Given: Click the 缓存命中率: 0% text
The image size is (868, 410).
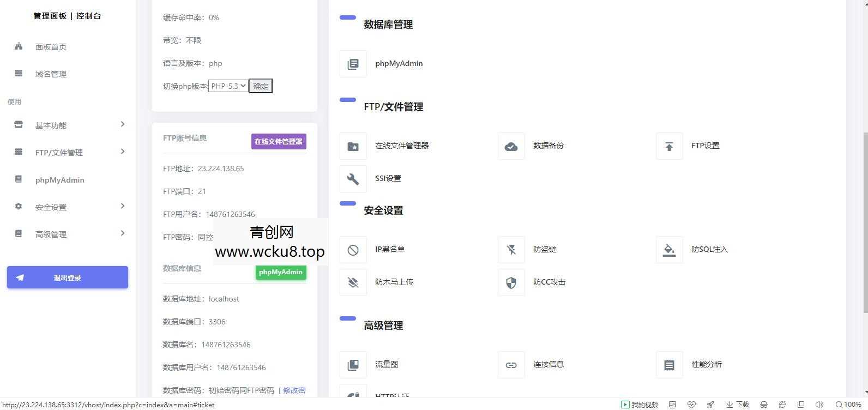Looking at the screenshot, I should pyautogui.click(x=191, y=17).
